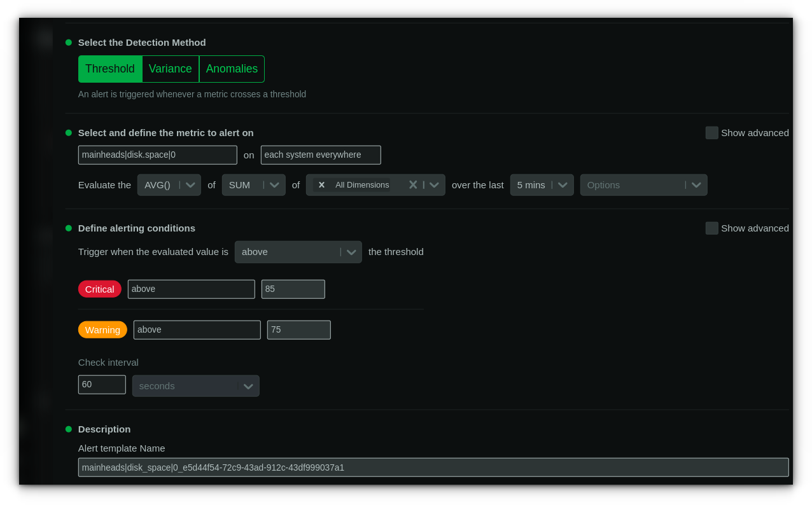Edit the Critical threshold value 85
This screenshot has width=812, height=505.
293,289
